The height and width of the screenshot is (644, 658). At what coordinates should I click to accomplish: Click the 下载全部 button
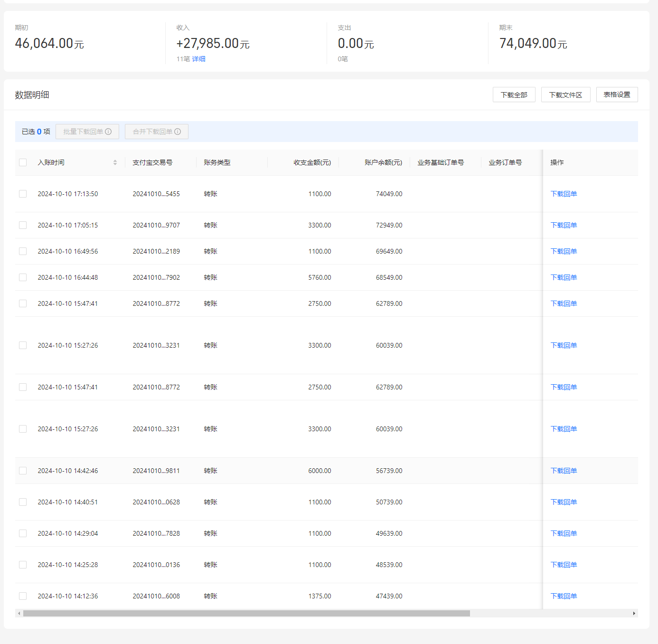point(514,95)
